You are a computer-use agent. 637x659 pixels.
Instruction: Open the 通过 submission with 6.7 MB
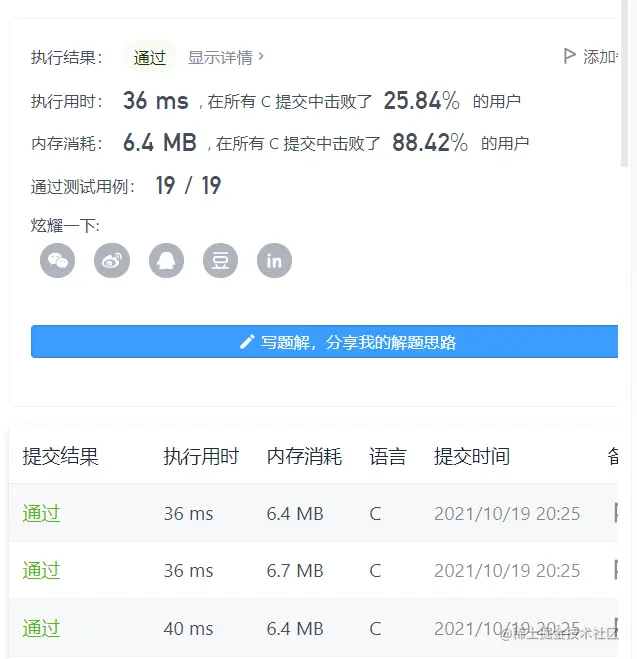[x=41, y=571]
